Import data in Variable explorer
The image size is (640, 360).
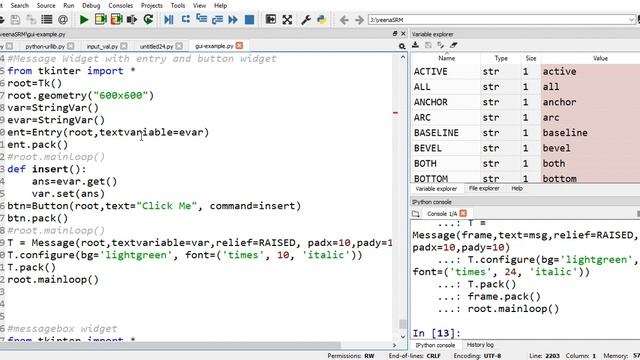[x=416, y=45]
